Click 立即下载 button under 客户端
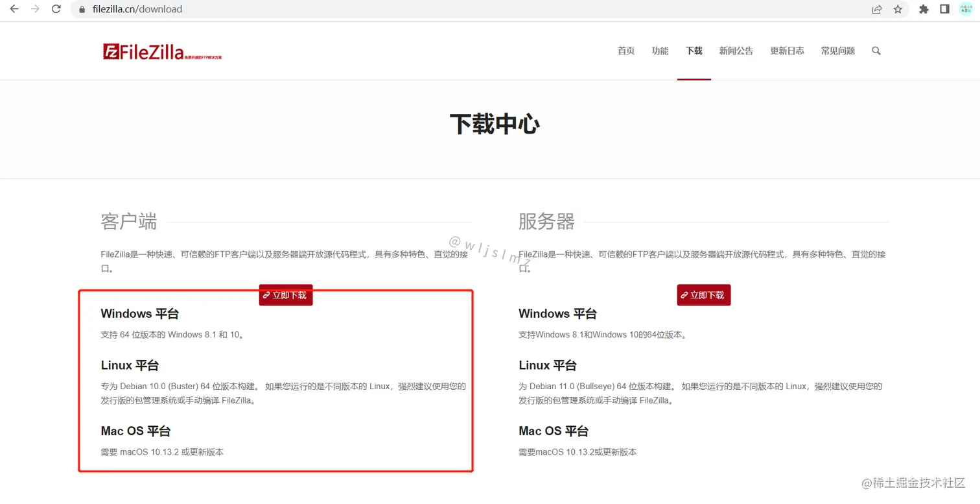 pyautogui.click(x=286, y=295)
